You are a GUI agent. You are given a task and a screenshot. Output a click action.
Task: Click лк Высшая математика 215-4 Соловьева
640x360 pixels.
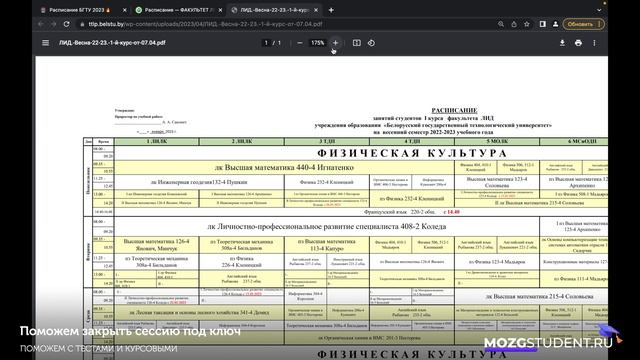tap(540, 297)
